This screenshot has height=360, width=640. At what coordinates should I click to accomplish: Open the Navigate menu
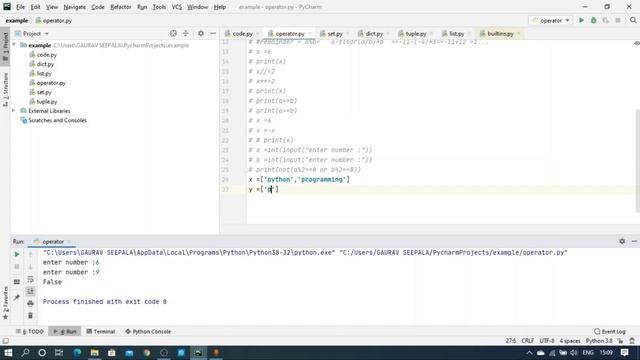coord(75,7)
